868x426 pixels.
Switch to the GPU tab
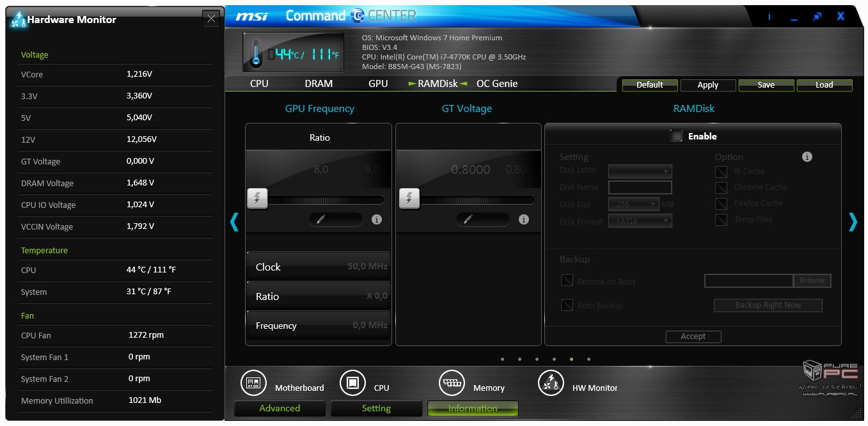[378, 84]
